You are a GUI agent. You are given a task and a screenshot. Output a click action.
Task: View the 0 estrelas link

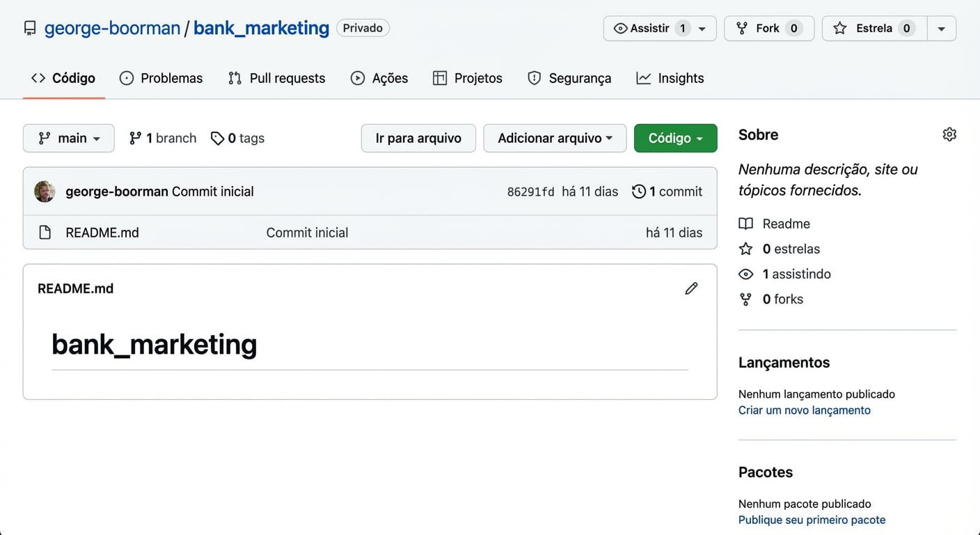tap(780, 249)
